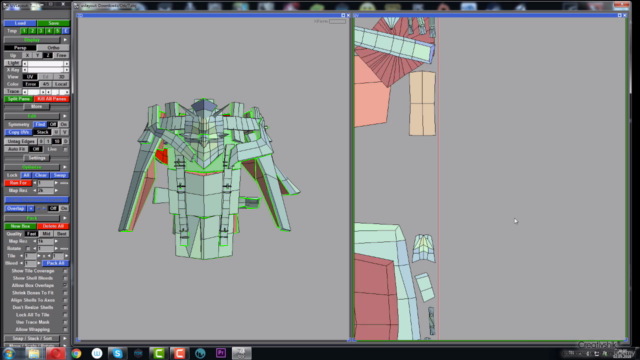
Task: Click the plus button beside Overlap
Action: pyautogui.click(x=31, y=209)
